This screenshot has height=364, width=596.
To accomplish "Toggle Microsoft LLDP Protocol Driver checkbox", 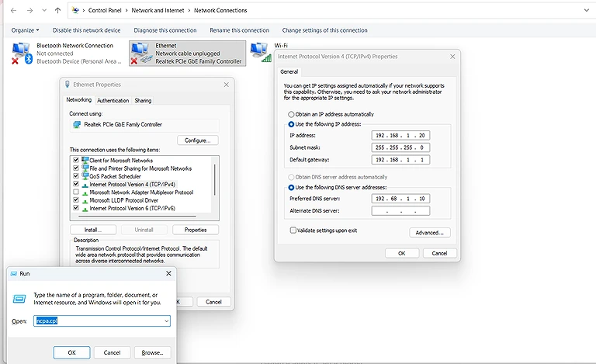I will (x=75, y=200).
